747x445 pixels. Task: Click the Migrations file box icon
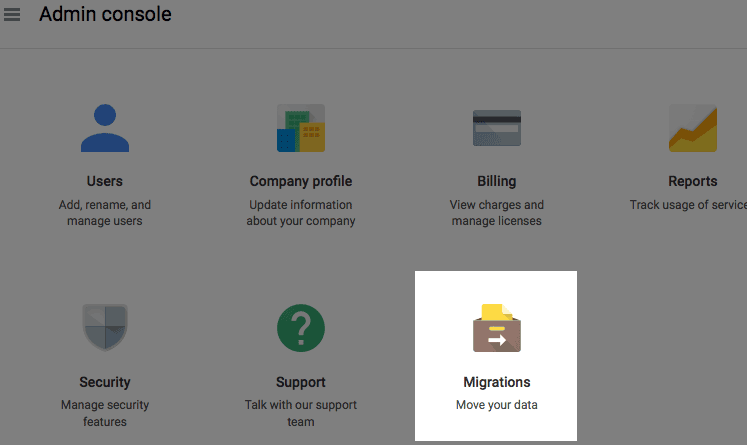coord(497,328)
